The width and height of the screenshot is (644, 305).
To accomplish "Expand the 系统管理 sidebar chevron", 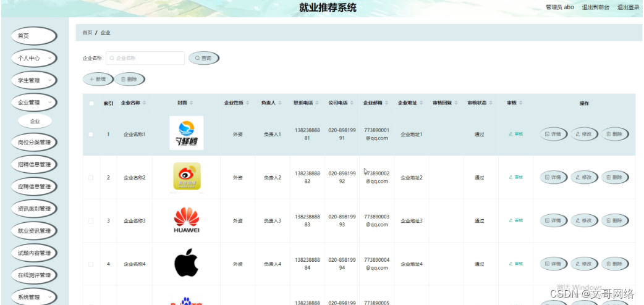I will pyautogui.click(x=49, y=296).
